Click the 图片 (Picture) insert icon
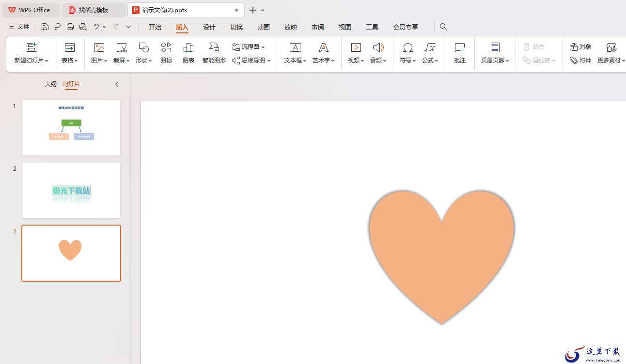Image resolution: width=626 pixels, height=364 pixels. pyautogui.click(x=99, y=47)
